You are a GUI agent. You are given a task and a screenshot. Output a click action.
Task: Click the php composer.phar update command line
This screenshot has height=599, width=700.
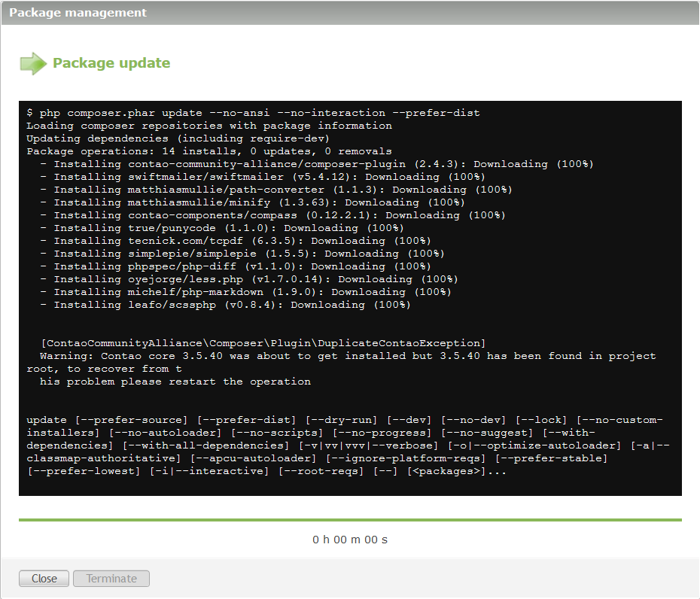(x=253, y=113)
